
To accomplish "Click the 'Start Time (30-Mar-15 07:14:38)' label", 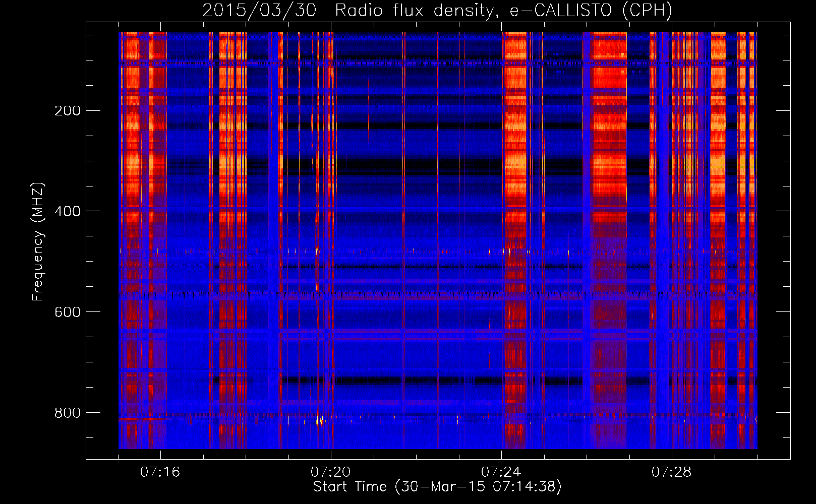I will (437, 487).
